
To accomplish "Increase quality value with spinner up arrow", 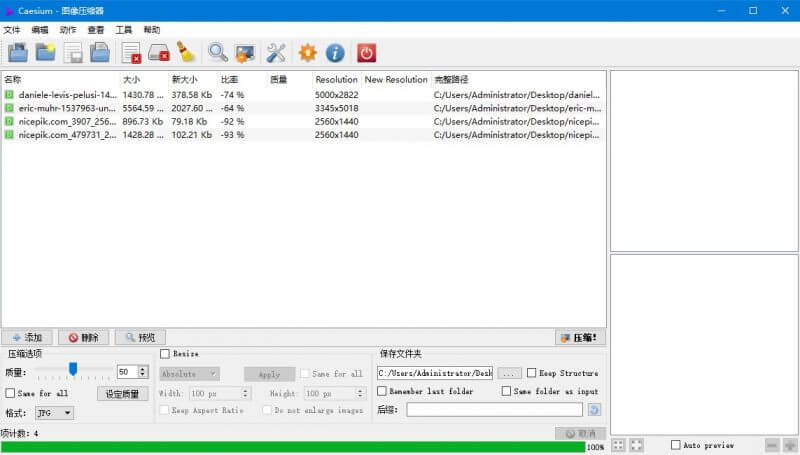I will click(142, 368).
